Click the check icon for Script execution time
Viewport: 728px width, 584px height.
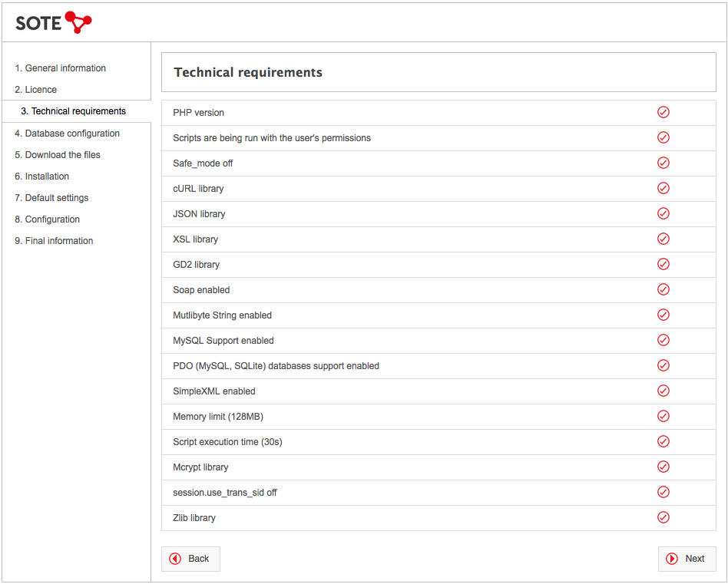(663, 441)
